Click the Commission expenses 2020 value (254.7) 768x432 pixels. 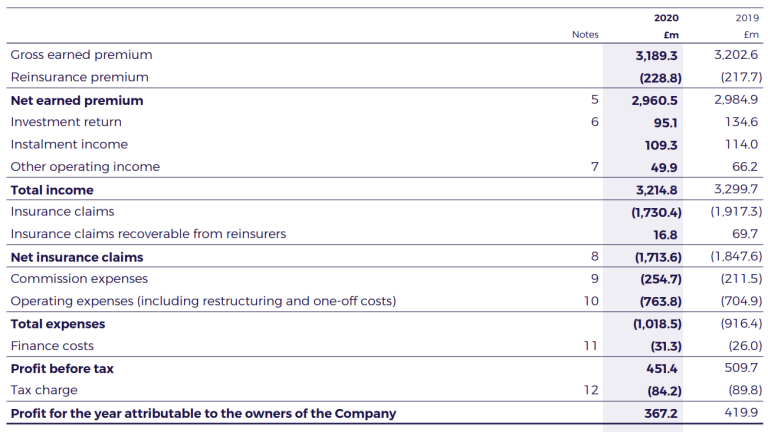point(660,279)
